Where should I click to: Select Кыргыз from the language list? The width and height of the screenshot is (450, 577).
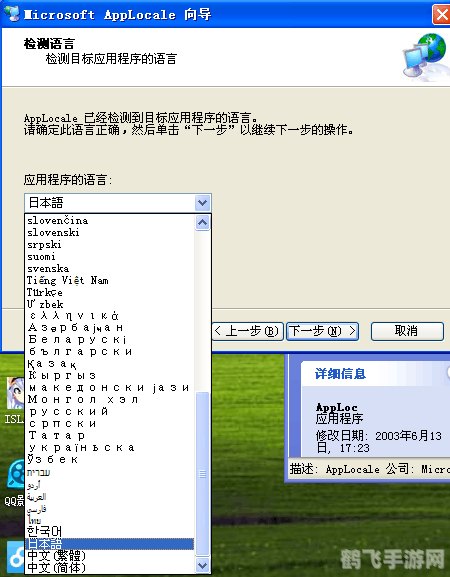coord(110,375)
